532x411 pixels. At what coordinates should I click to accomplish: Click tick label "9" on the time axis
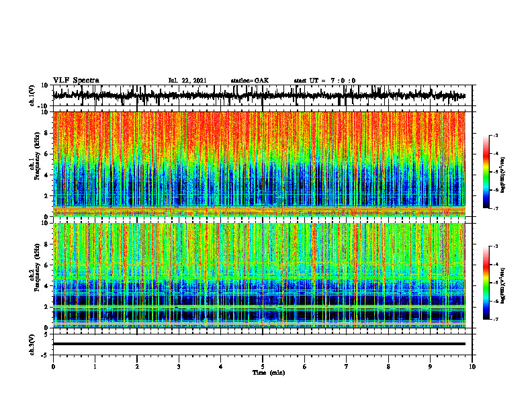(430, 367)
